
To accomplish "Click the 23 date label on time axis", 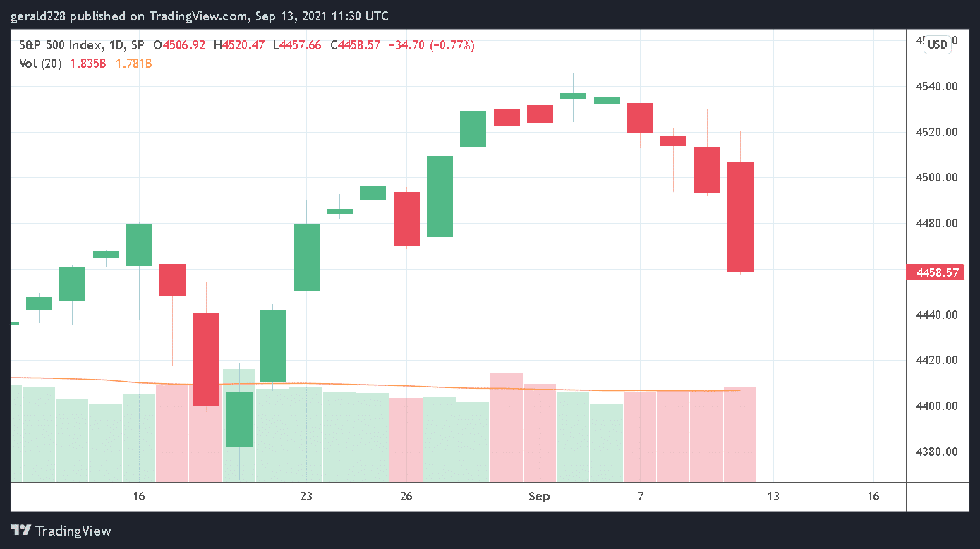I will pyautogui.click(x=306, y=497).
